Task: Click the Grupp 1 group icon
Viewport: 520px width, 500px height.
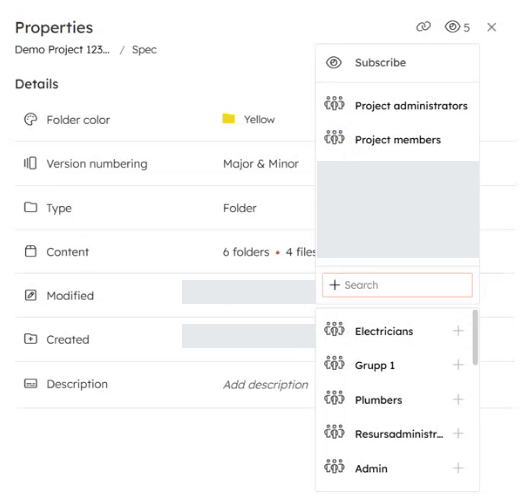Action: [334, 363]
